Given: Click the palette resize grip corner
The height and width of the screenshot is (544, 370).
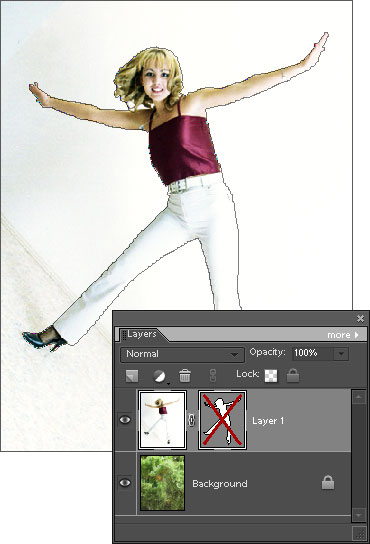Looking at the screenshot, I should click(360, 533).
